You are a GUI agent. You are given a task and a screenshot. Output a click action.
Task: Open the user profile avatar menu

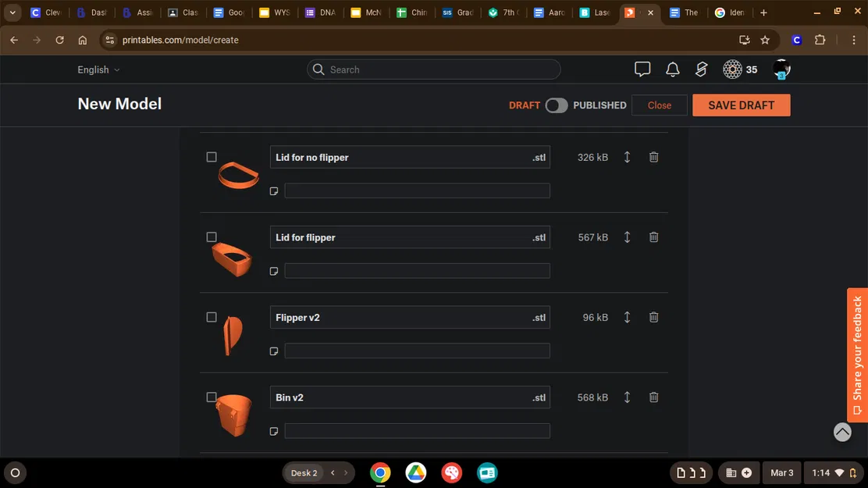(781, 69)
